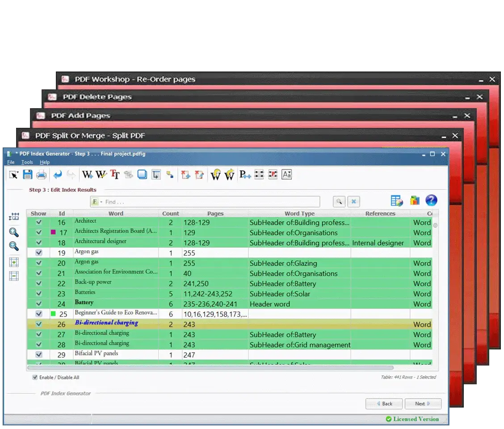Click the green color marker in row 25
This screenshot has height=429, width=504.
click(x=53, y=314)
